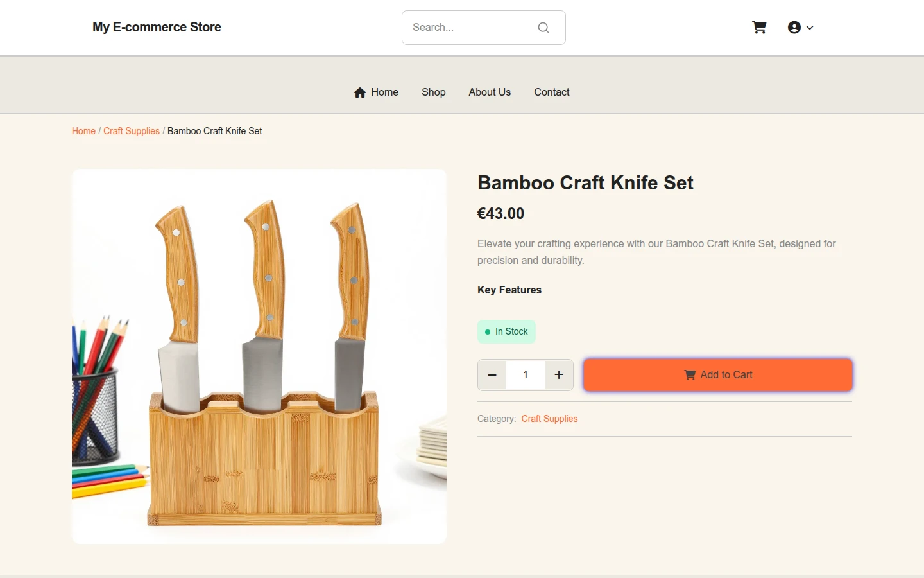The image size is (924, 578).
Task: Open the shopping cart icon
Action: 759,28
